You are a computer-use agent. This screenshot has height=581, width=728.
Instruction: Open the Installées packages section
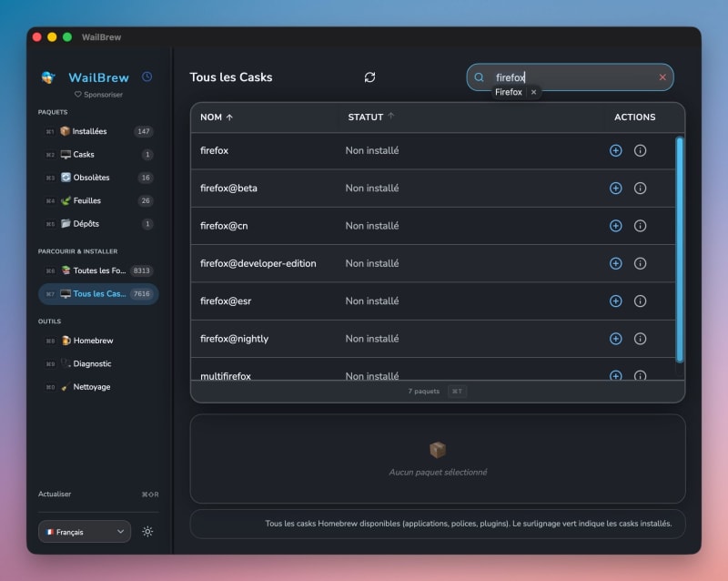pos(98,131)
